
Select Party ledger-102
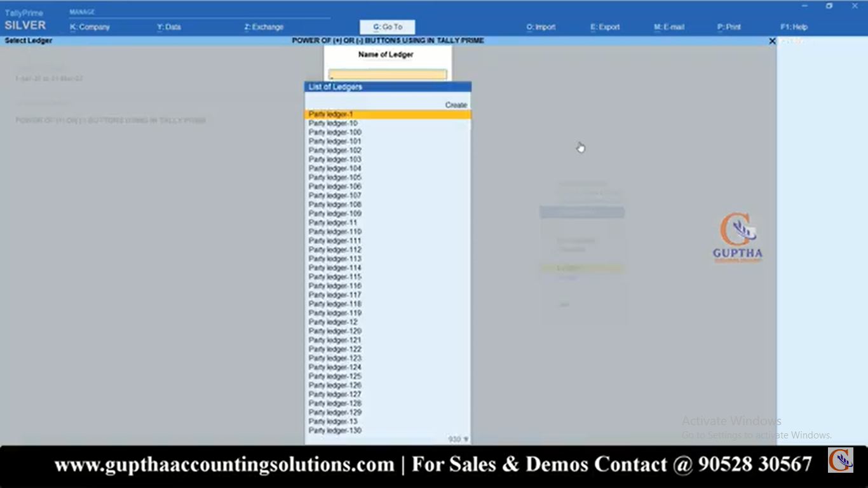(388, 151)
